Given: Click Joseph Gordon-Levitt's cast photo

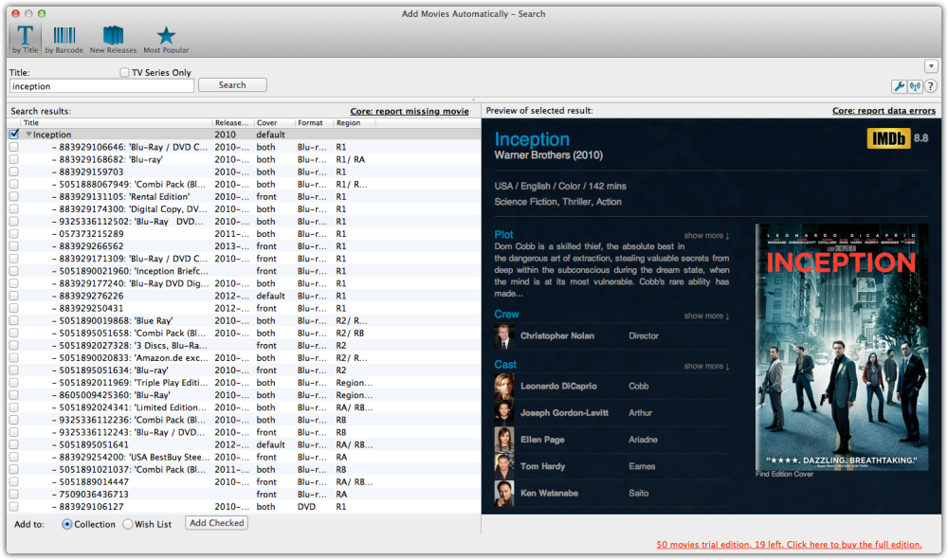Looking at the screenshot, I should (x=504, y=412).
